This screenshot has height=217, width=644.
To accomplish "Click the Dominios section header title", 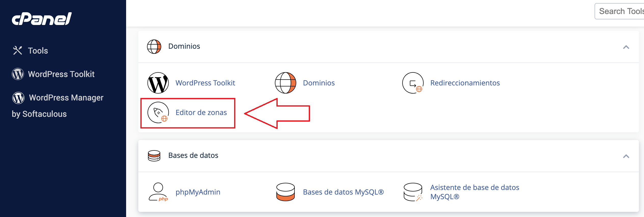I will 184,46.
